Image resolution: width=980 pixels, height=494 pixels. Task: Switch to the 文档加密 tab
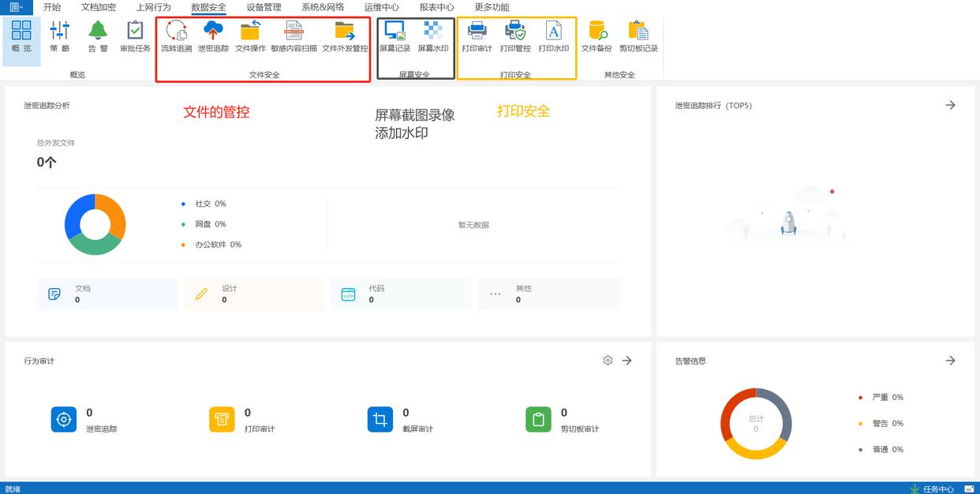(98, 7)
